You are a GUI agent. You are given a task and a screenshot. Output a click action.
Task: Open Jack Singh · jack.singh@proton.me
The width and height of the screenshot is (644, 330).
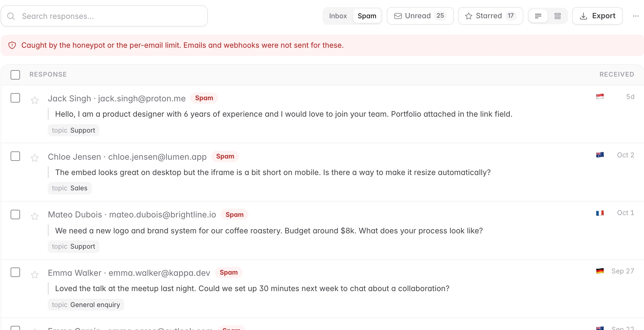click(117, 98)
